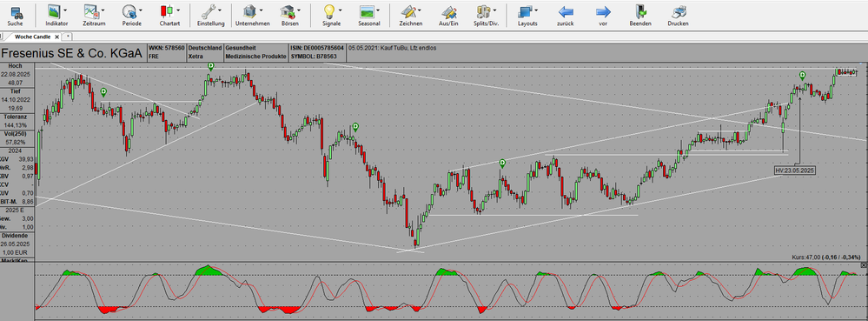The image size is (868, 321).
Task: Expand the Zeitraum dropdown arrow
Action: tap(103, 10)
